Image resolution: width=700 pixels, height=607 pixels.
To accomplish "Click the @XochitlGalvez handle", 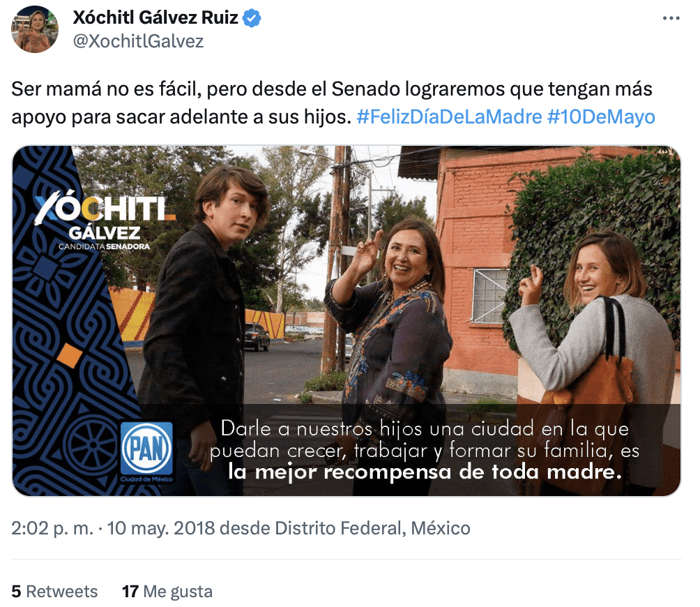I will tap(138, 41).
